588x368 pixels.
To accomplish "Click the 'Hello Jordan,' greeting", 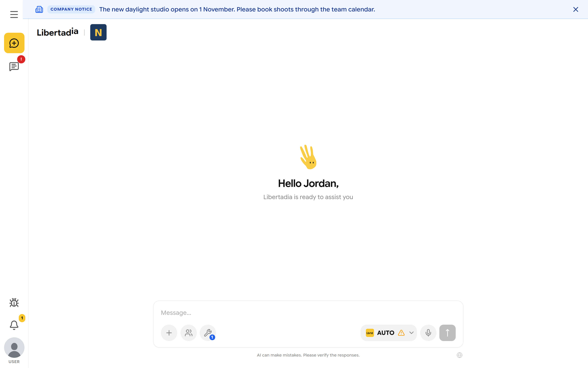I will [308, 184].
